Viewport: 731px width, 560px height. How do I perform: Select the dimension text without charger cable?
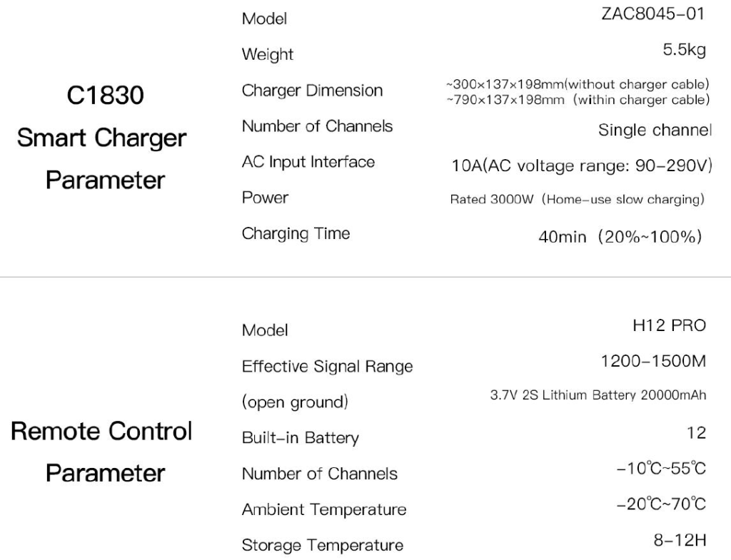(x=578, y=85)
